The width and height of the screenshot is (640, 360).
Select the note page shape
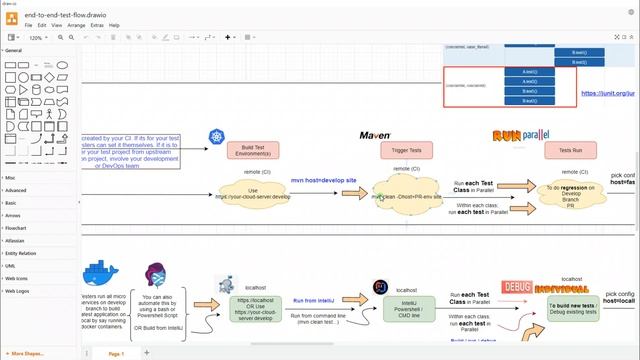(x=11, y=114)
